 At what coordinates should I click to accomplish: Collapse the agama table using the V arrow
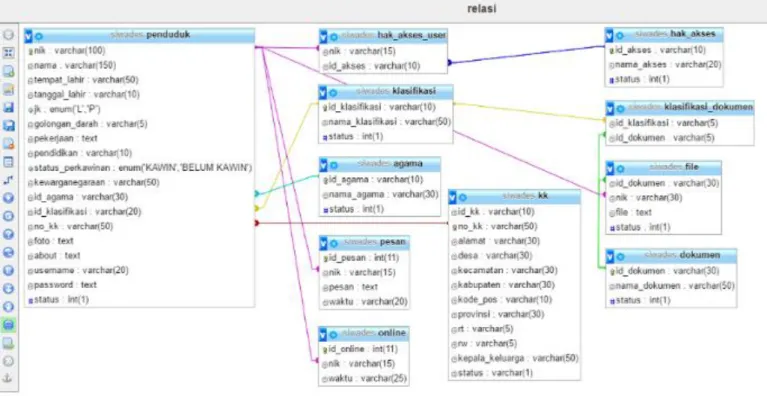click(323, 164)
